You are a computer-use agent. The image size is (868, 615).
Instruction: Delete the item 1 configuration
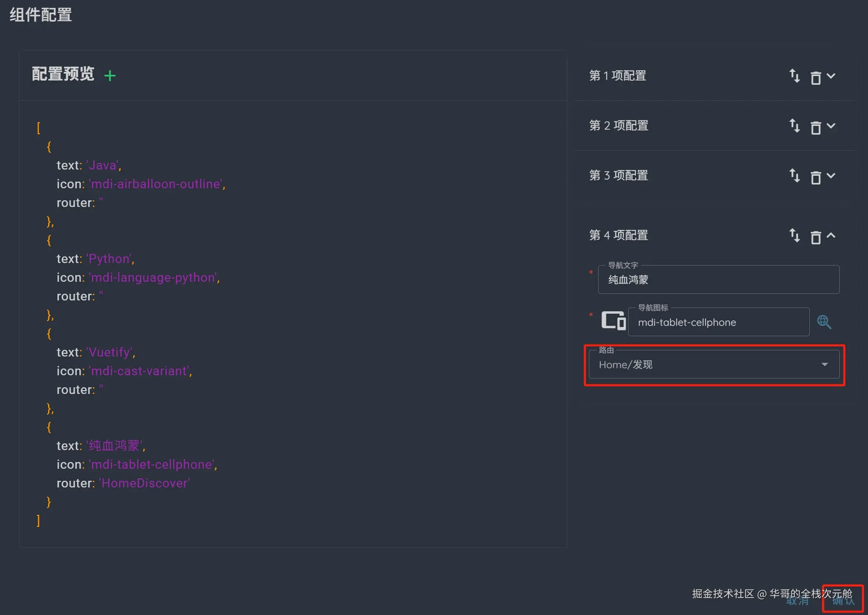816,77
